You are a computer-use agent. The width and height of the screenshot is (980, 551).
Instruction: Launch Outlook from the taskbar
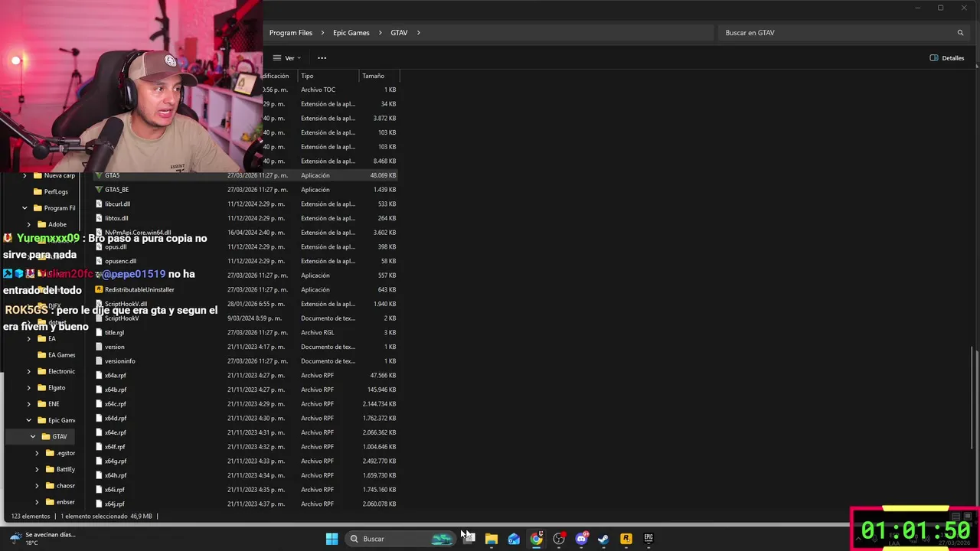click(514, 539)
